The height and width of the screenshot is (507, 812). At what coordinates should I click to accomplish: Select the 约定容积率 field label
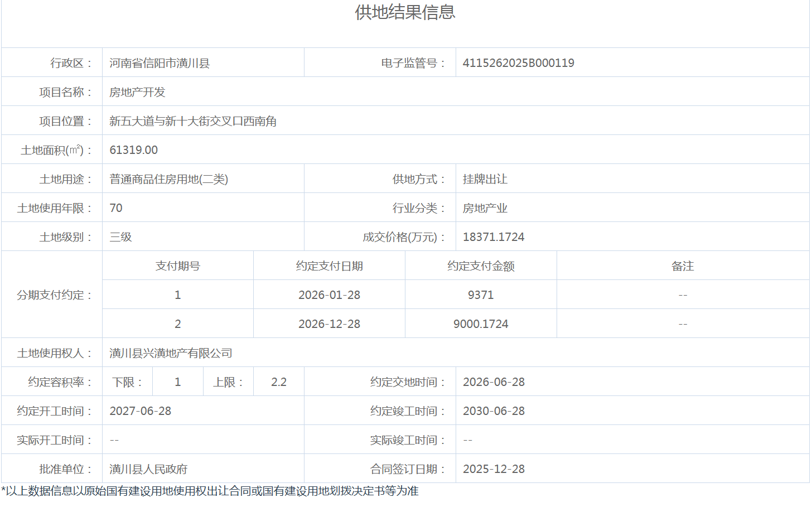(x=60, y=382)
